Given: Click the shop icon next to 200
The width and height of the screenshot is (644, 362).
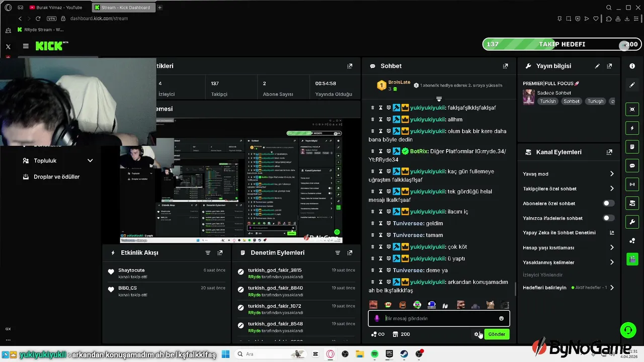Looking at the screenshot, I should coord(395,334).
